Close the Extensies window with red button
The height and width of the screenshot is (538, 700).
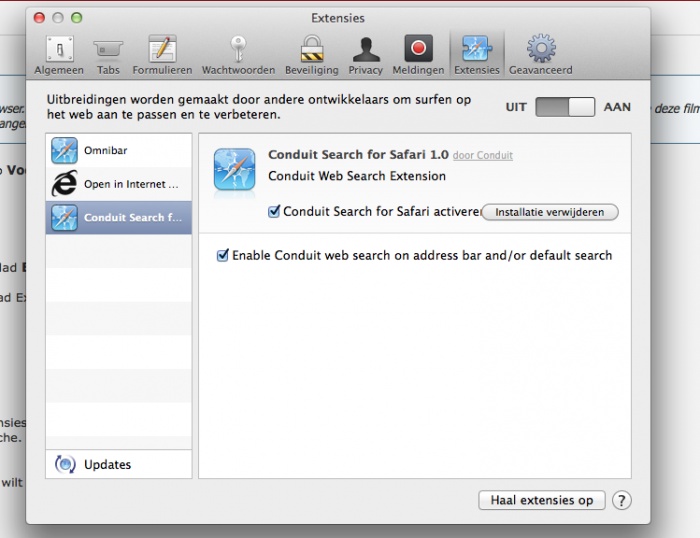coord(39,18)
